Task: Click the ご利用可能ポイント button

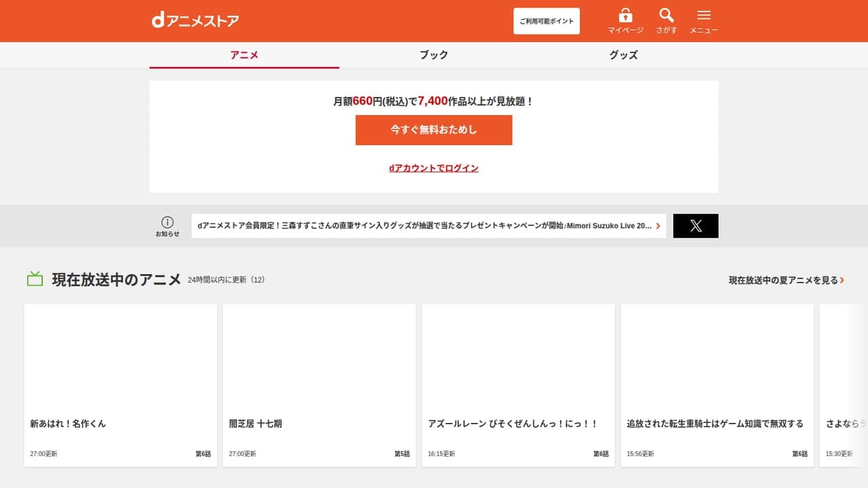Action: pyautogui.click(x=547, y=21)
